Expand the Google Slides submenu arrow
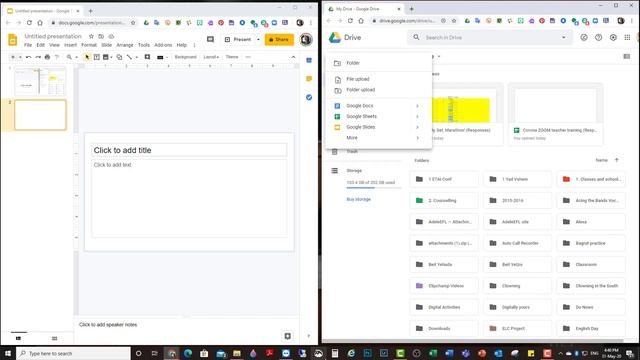640x360 pixels. (x=417, y=127)
